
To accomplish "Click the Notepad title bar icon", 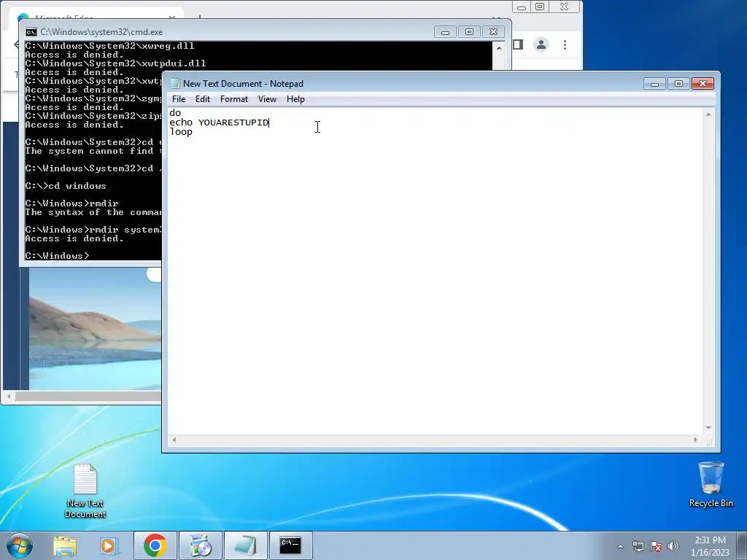I will pos(175,83).
